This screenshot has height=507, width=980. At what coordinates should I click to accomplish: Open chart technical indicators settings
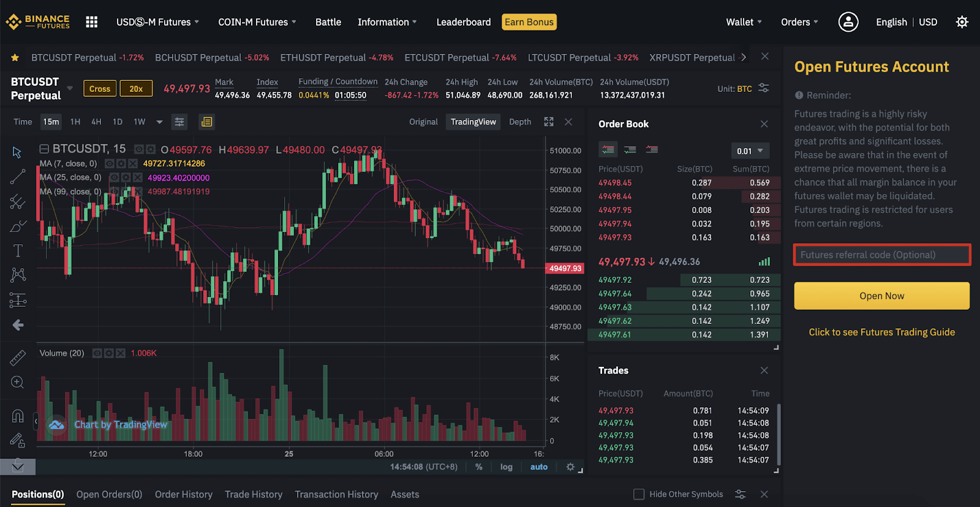(179, 122)
